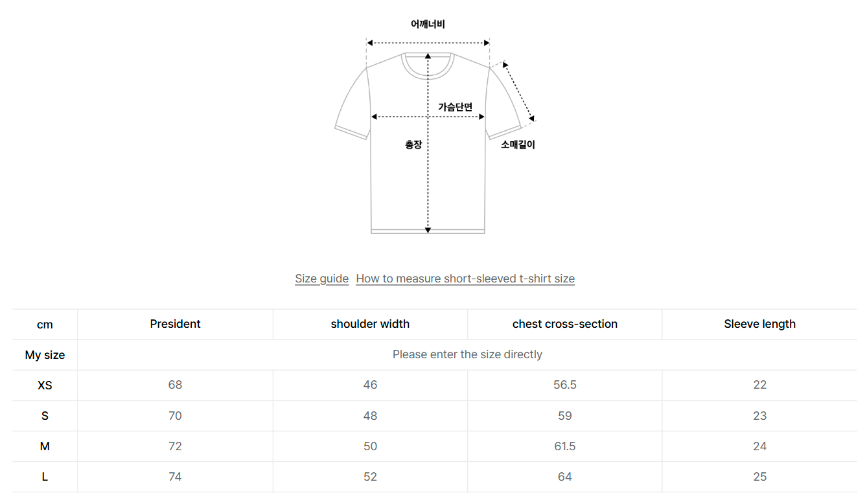Select the cm unit header cell

45,324
